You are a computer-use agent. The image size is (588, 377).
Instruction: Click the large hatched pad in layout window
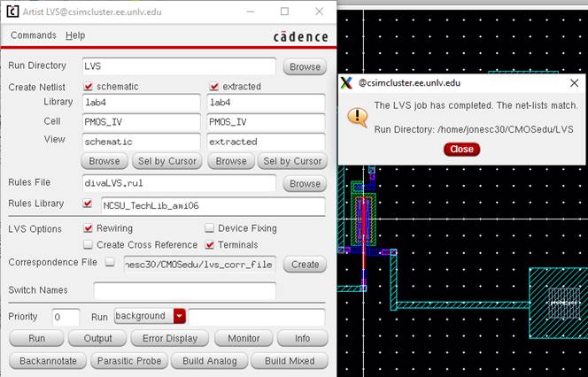tap(559, 303)
